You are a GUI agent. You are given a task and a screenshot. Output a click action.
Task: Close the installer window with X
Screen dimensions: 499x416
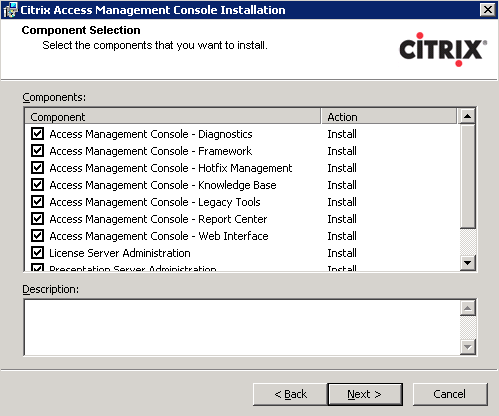click(488, 10)
